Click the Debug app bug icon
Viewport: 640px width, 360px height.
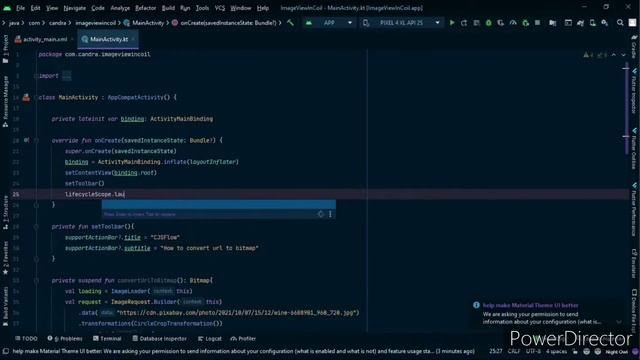[x=489, y=23]
